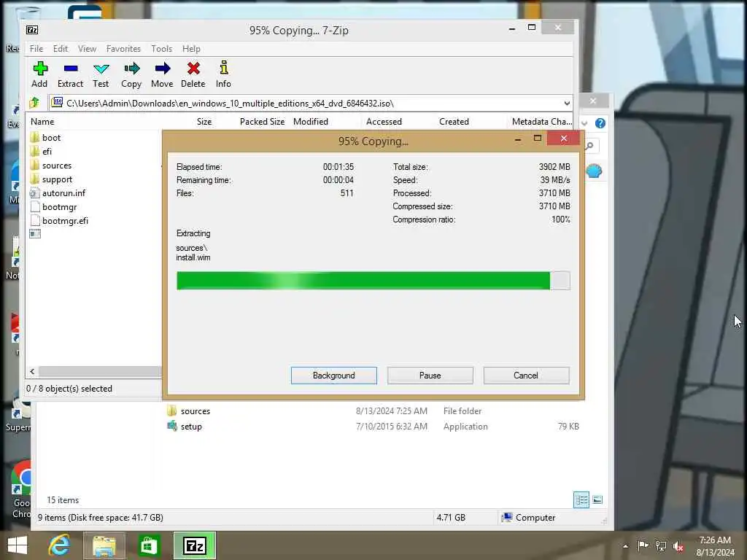This screenshot has width=747, height=560.
Task: Click the network tray icon
Action: 661,546
